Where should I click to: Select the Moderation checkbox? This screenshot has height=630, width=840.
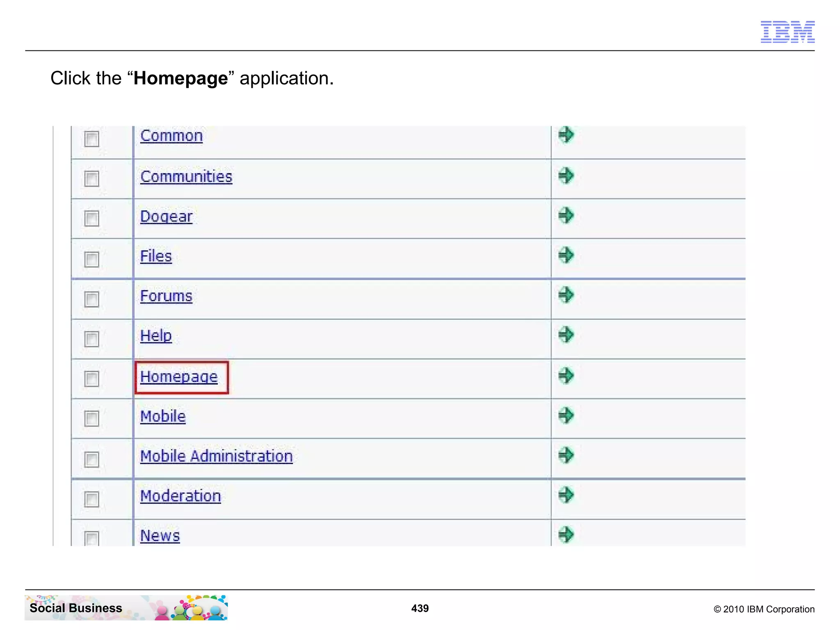point(91,499)
